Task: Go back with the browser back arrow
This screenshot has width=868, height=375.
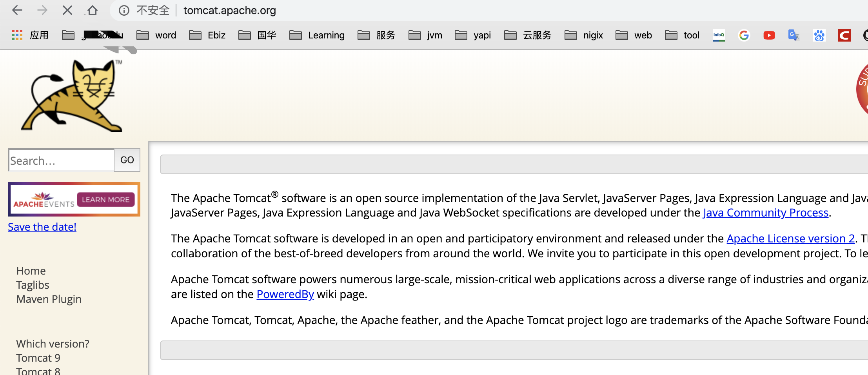Action: [x=17, y=10]
